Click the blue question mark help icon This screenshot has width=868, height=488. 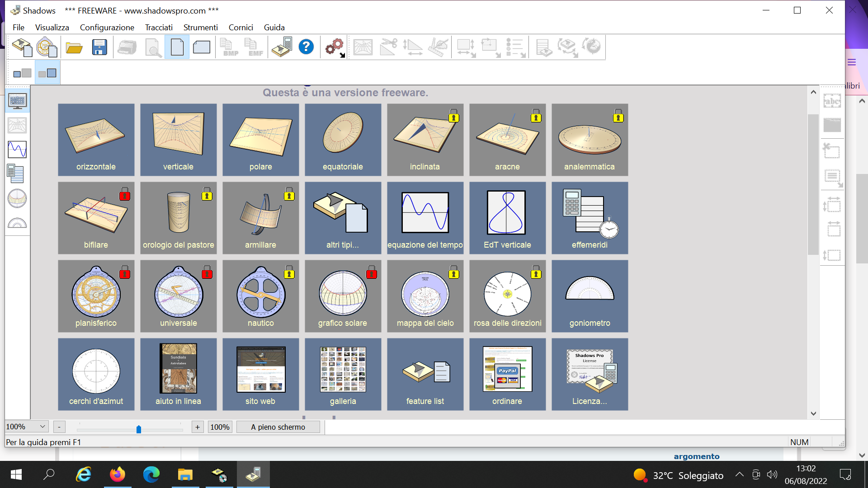click(306, 47)
